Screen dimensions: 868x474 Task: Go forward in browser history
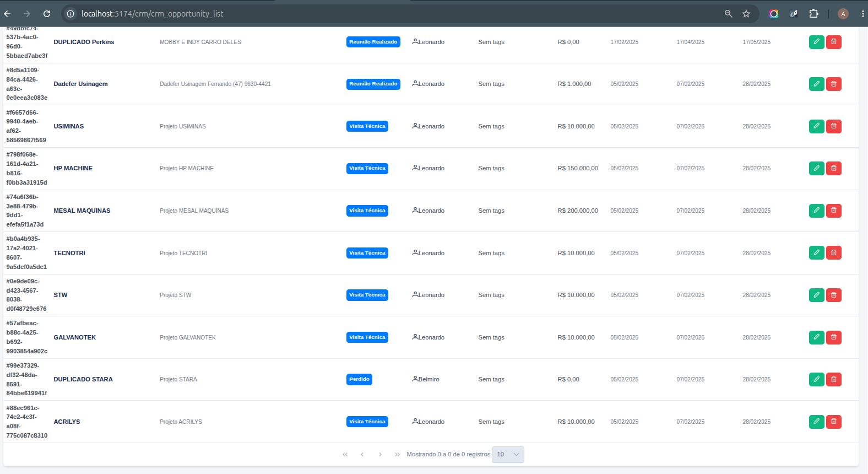click(x=27, y=14)
